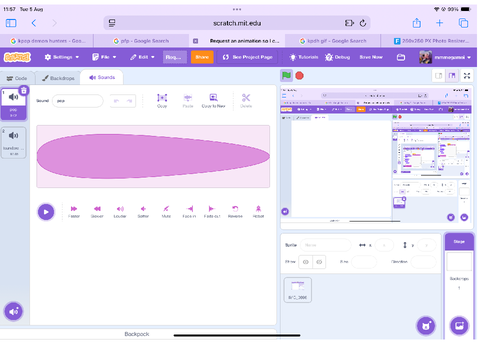Switch to the Code tab

pos(17,78)
